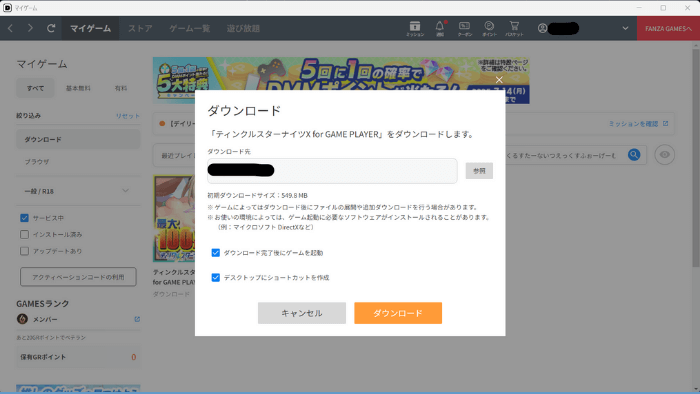Check the インストール済み filter
Image resolution: width=700 pixels, height=394 pixels.
coord(24,234)
